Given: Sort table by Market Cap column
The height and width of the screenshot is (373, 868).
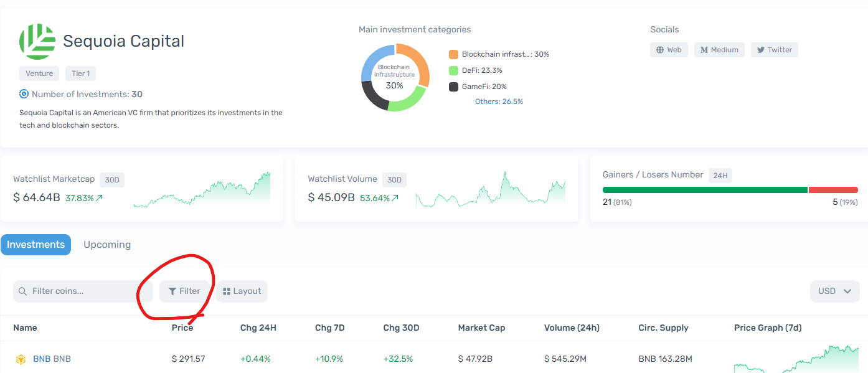Looking at the screenshot, I should click(481, 328).
